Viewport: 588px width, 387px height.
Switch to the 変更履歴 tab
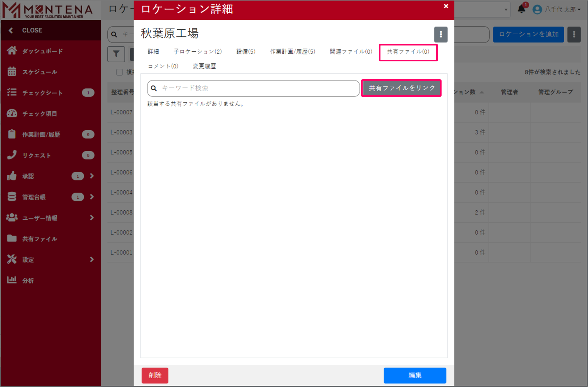204,66
